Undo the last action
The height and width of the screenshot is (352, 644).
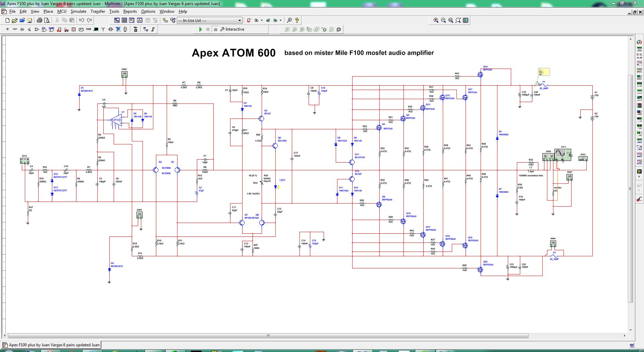tap(82, 20)
